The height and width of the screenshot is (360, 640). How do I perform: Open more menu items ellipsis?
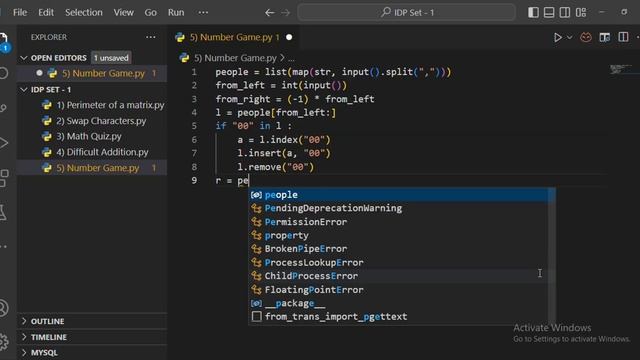coord(203,12)
